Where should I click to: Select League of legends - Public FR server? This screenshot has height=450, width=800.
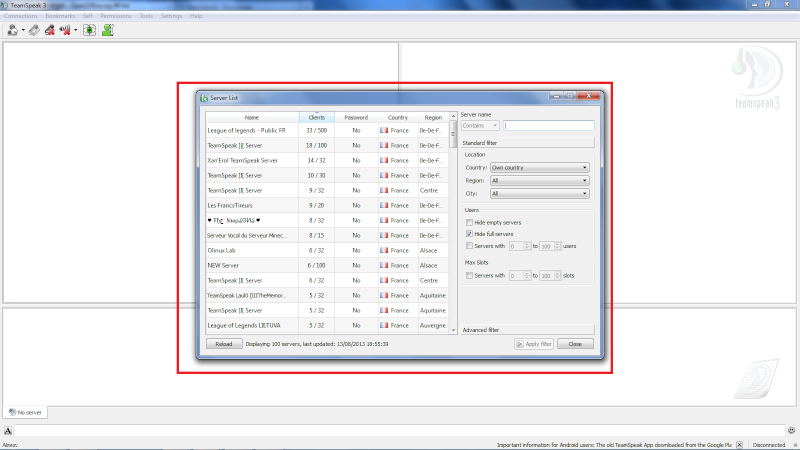pos(327,131)
